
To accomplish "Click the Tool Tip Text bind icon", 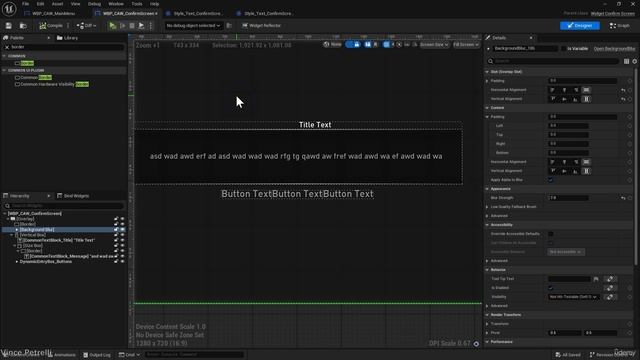I will pos(610,279).
